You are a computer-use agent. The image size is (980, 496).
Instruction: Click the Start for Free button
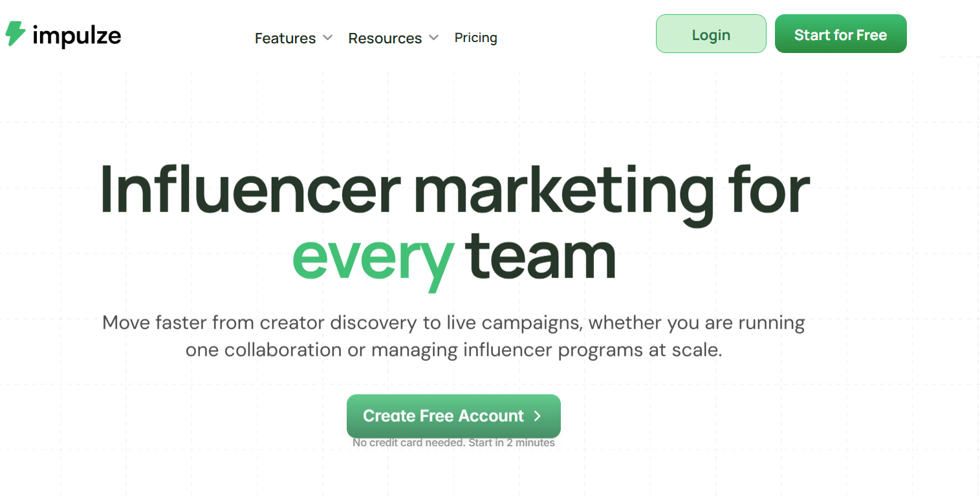tap(840, 34)
